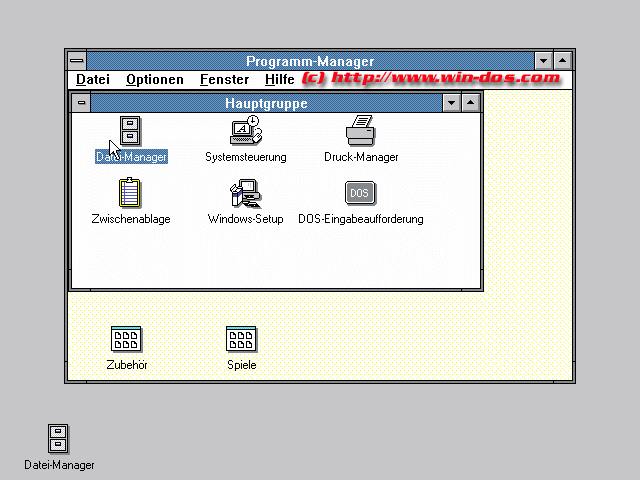Viewport: 640px width, 480px height.
Task: Click the minimized Datei-Manager desktop icon
Action: coord(59,439)
